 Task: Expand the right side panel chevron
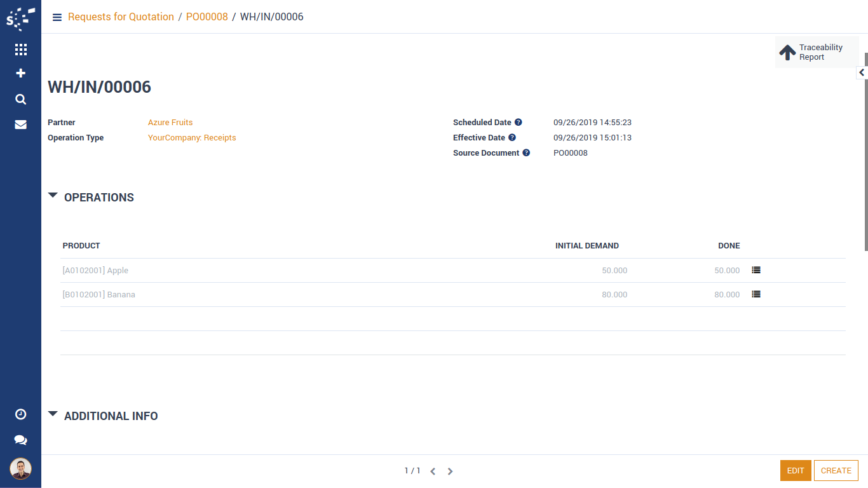tap(862, 73)
